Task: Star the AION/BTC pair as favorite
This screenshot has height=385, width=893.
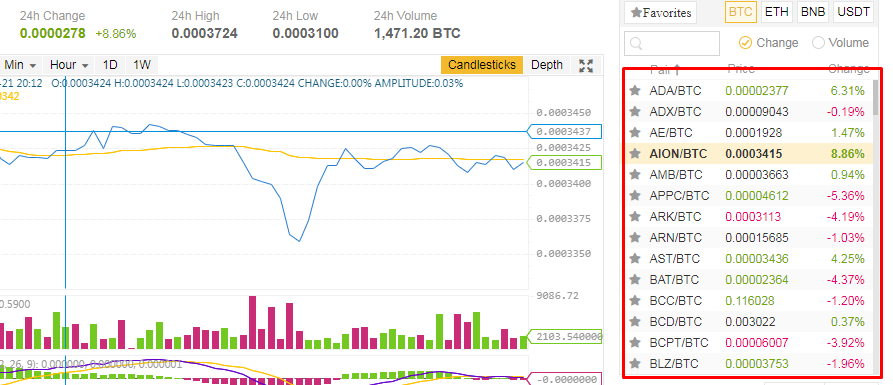Action: [634, 153]
